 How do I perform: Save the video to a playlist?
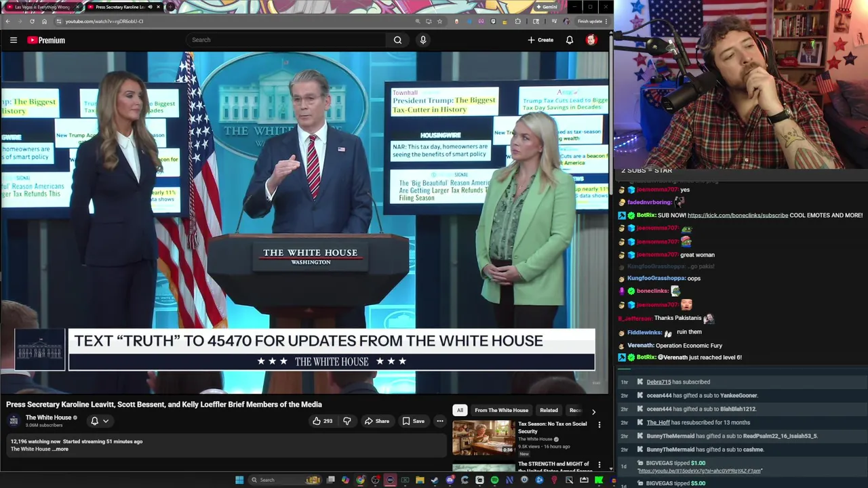click(x=413, y=421)
